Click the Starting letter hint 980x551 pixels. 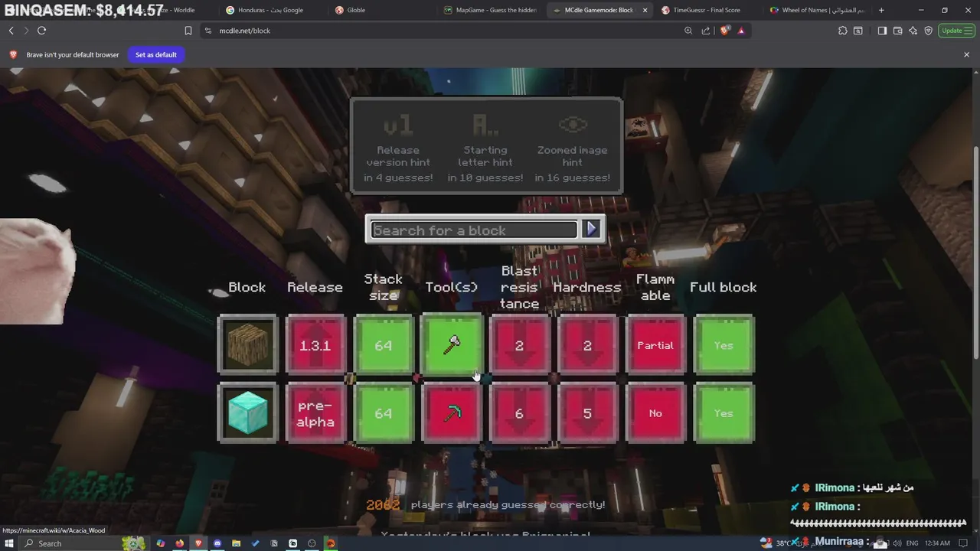(485, 148)
